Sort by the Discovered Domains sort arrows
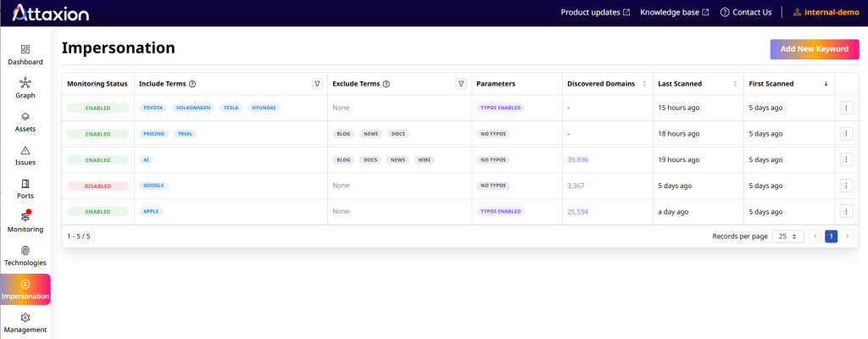 tap(644, 84)
